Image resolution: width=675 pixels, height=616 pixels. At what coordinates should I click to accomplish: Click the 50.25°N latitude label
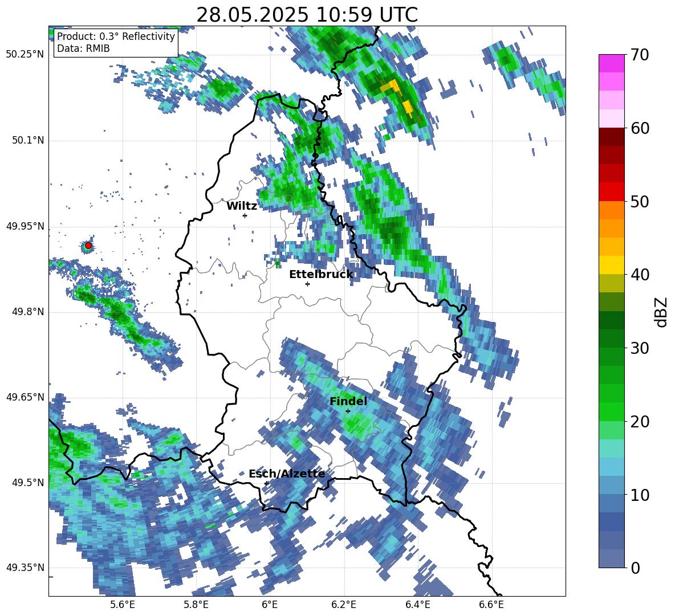[x=25, y=55]
